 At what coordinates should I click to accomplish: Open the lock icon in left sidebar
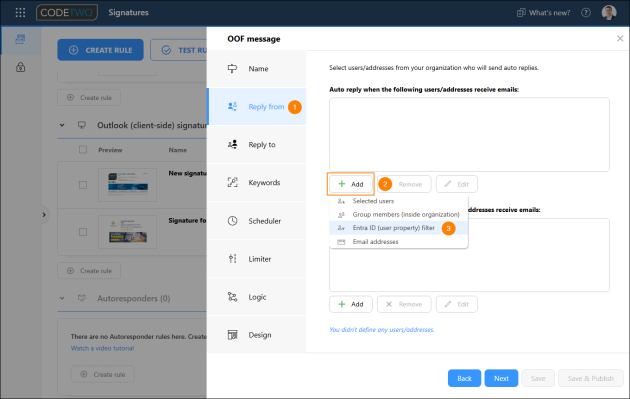(20, 67)
